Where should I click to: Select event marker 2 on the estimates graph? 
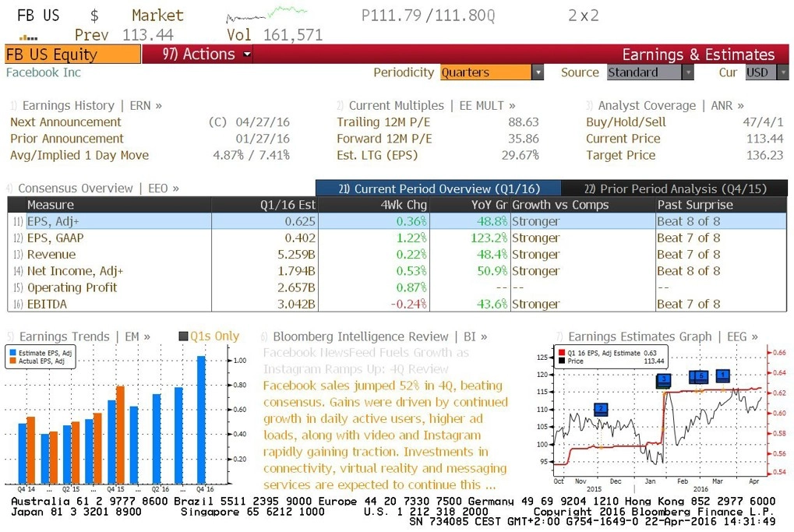[x=601, y=409]
